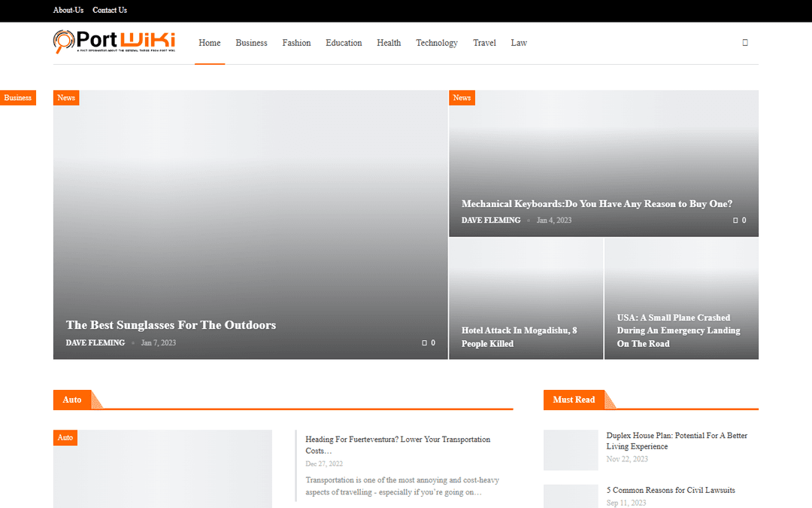The width and height of the screenshot is (812, 508).
Task: Select the Home menu item
Action: (x=210, y=43)
